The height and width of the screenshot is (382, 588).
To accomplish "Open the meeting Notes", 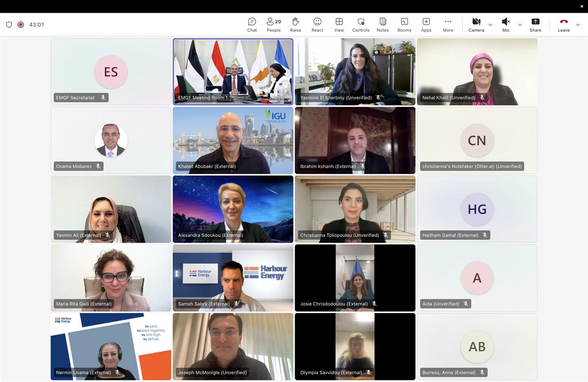I will (383, 25).
